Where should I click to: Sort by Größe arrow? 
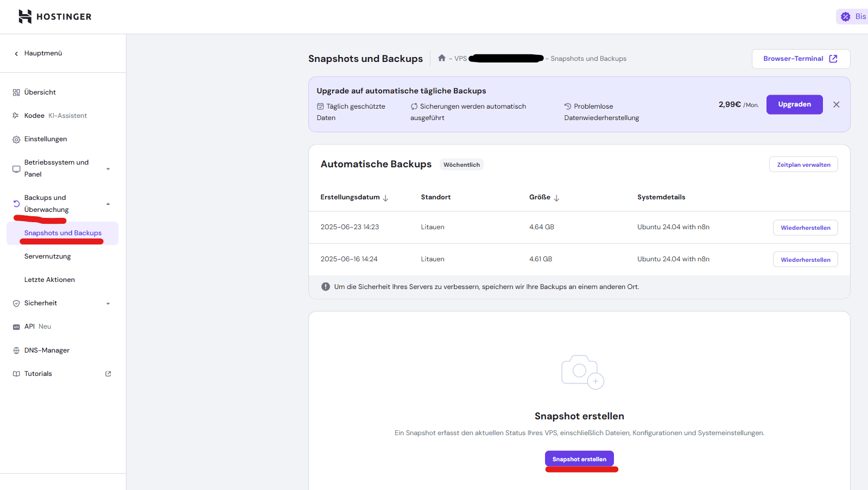(556, 198)
